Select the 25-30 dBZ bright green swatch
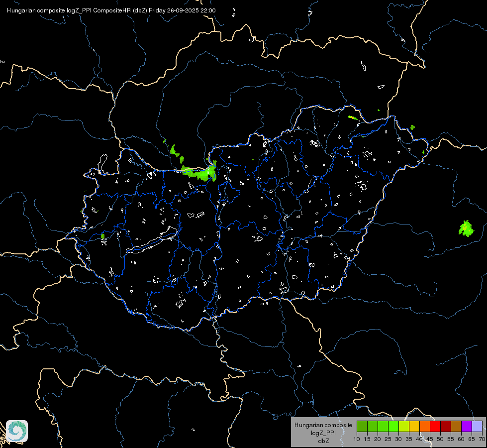The width and height of the screenshot is (487, 448). pyautogui.click(x=393, y=426)
